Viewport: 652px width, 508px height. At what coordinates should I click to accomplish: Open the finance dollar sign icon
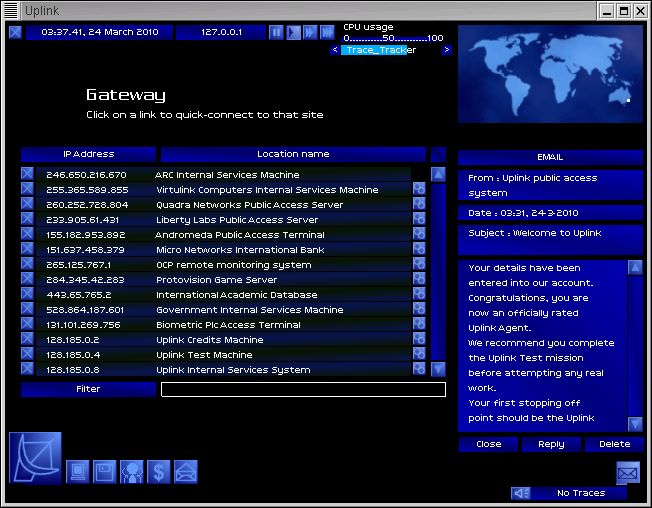[159, 472]
